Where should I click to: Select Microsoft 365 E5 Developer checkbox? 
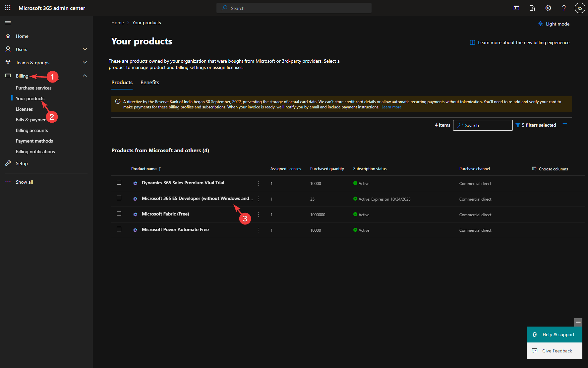click(119, 198)
